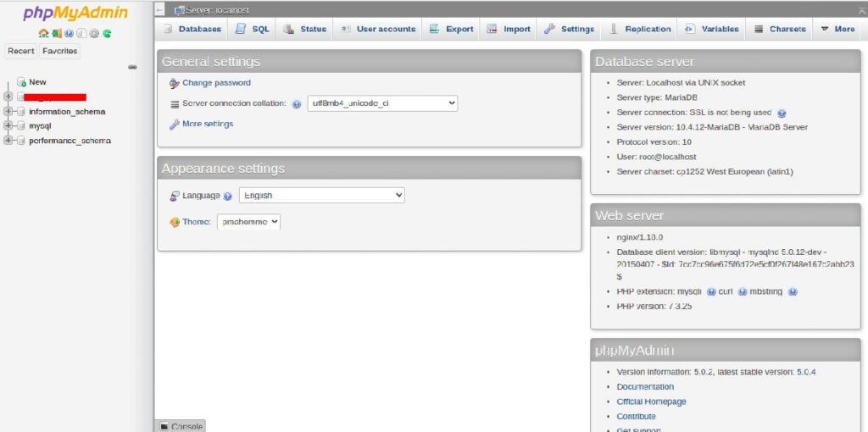Open the Charsets tab

pyautogui.click(x=780, y=29)
